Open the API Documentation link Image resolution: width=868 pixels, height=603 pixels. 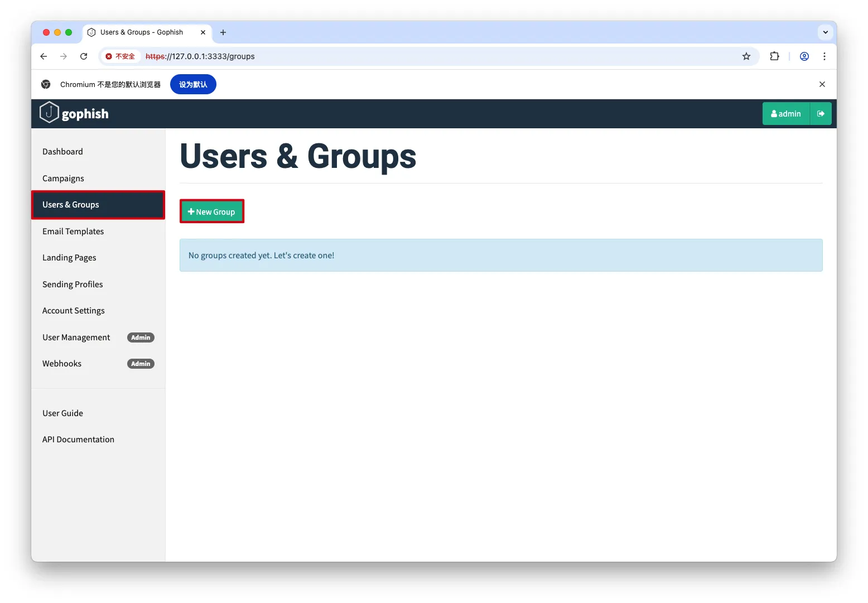78,440
